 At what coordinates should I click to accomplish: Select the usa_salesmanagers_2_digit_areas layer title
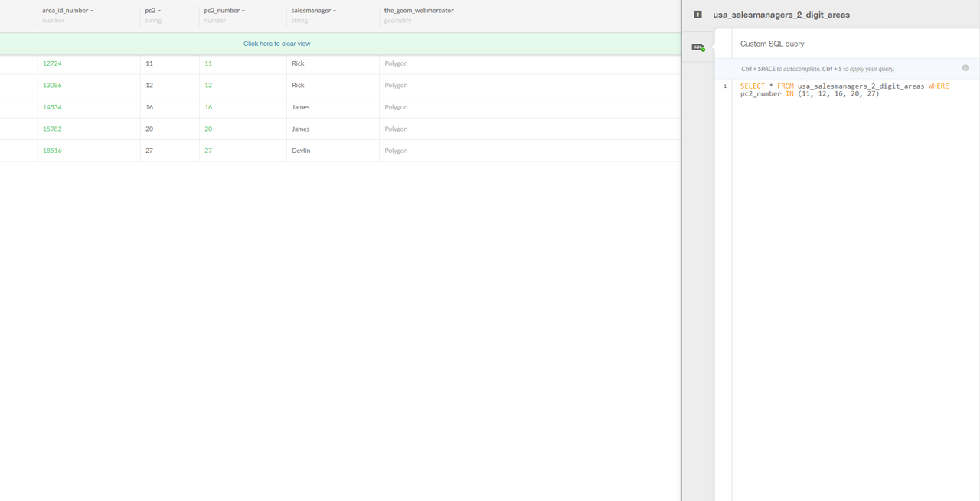pos(781,15)
